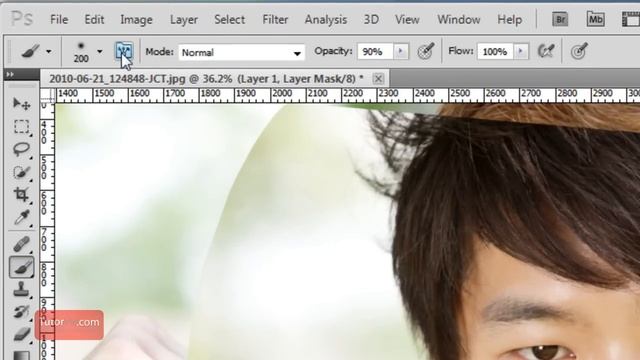Launch Adobe Bridge with Br icon
Screen dimensions: 640x360
(560, 19)
